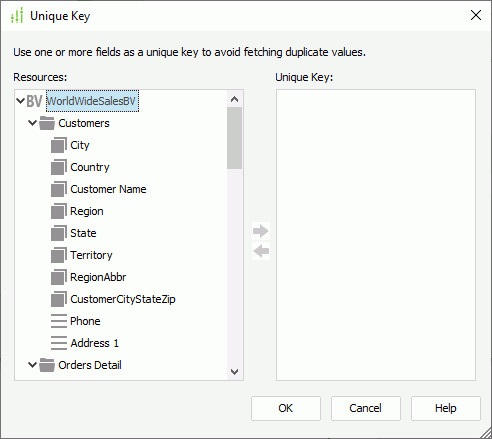Click the OK button
This screenshot has width=492, height=439.
coord(286,408)
